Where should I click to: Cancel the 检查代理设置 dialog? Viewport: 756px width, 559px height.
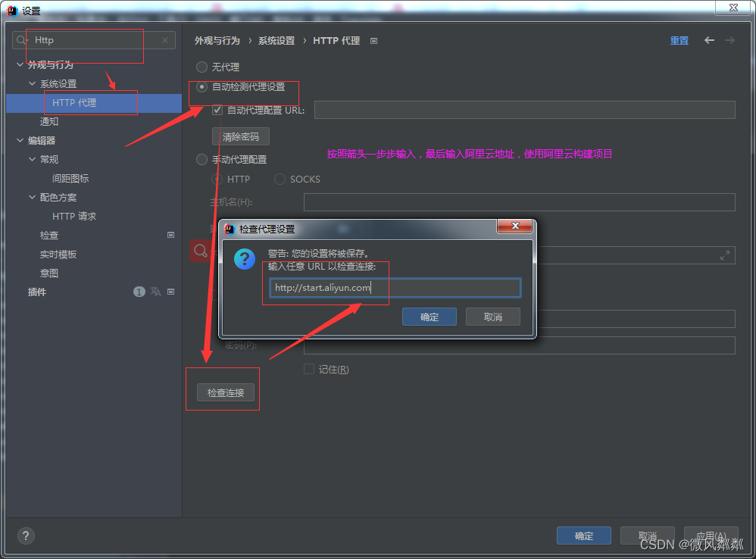click(492, 317)
